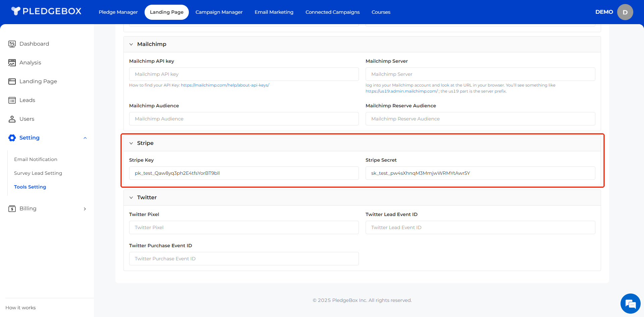644x317 pixels.
Task: Click the DEMO account name
Action: 604,12
